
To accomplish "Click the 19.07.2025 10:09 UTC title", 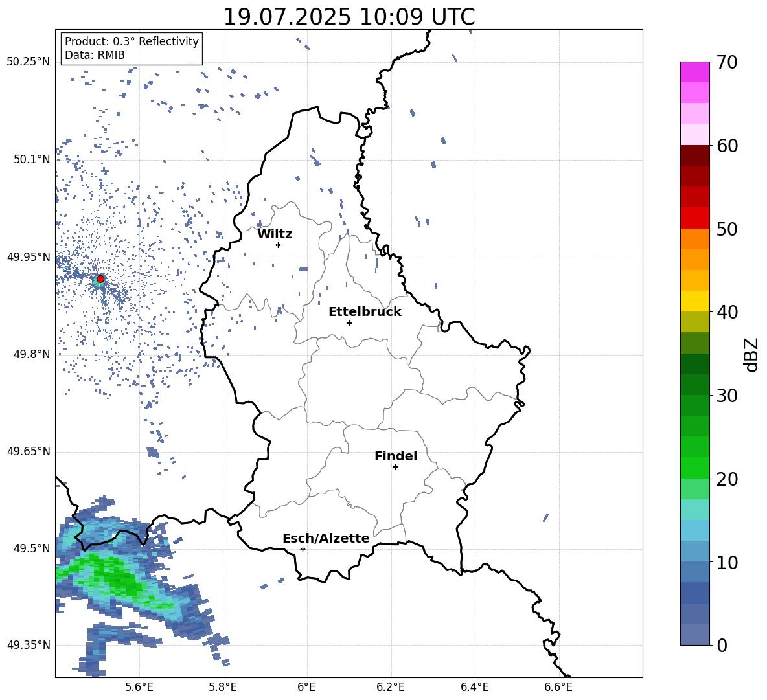I will coord(349,17).
